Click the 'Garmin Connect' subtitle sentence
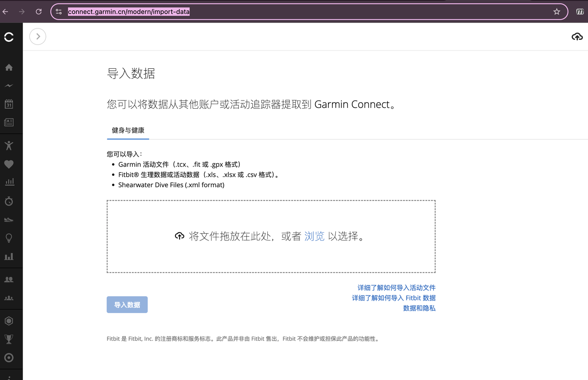Screen dimensions: 588x380 tap(252, 105)
